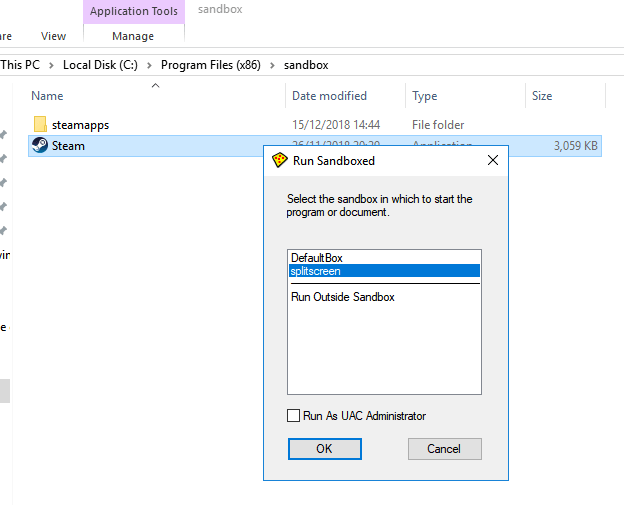The height and width of the screenshot is (505, 624).
Task: Click the Steam application icon
Action: pyautogui.click(x=40, y=146)
